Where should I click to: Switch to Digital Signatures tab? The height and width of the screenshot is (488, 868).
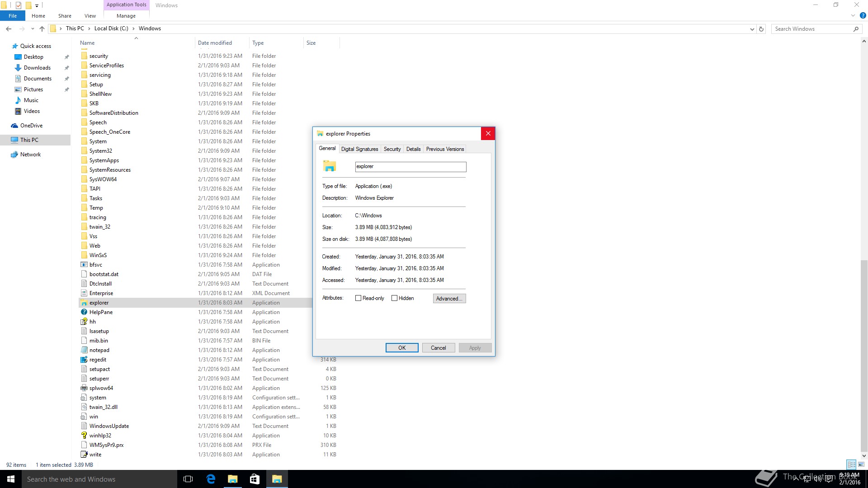pyautogui.click(x=359, y=149)
